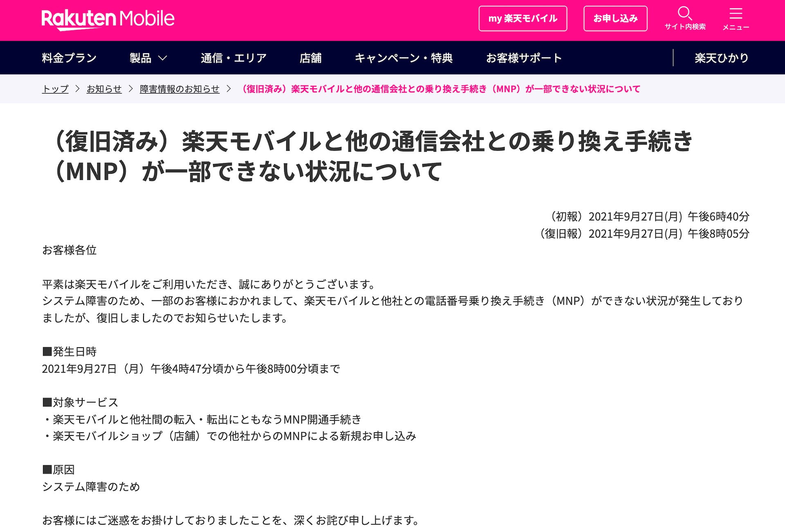Open the 店舗 navigation link
This screenshot has width=785, height=532.
[x=311, y=58]
